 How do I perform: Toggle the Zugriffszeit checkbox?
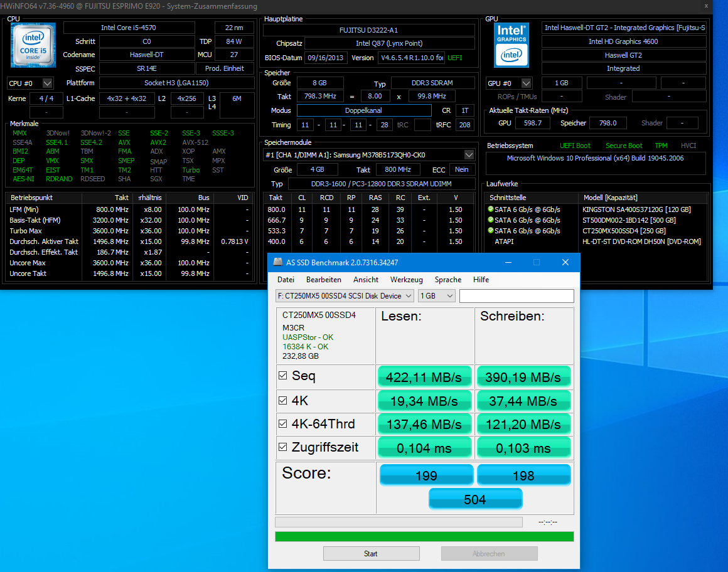pyautogui.click(x=282, y=447)
